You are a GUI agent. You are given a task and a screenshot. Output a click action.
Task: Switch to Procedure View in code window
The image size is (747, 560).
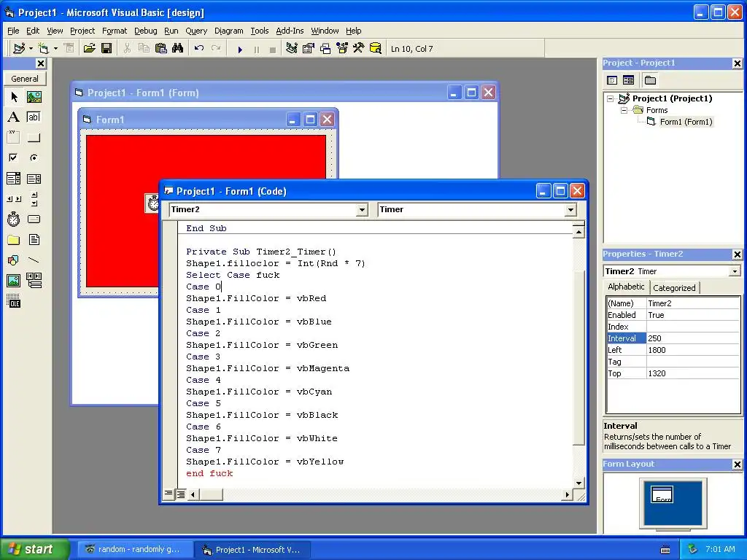169,494
